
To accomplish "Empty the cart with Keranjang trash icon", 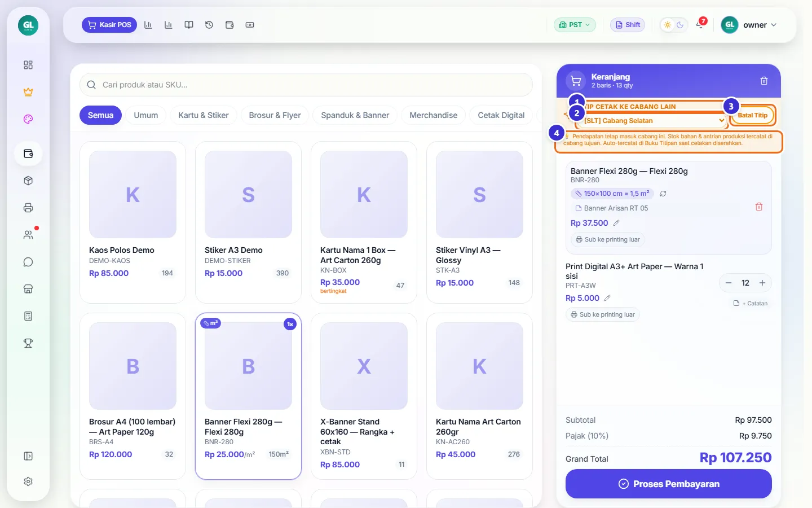I will click(764, 81).
